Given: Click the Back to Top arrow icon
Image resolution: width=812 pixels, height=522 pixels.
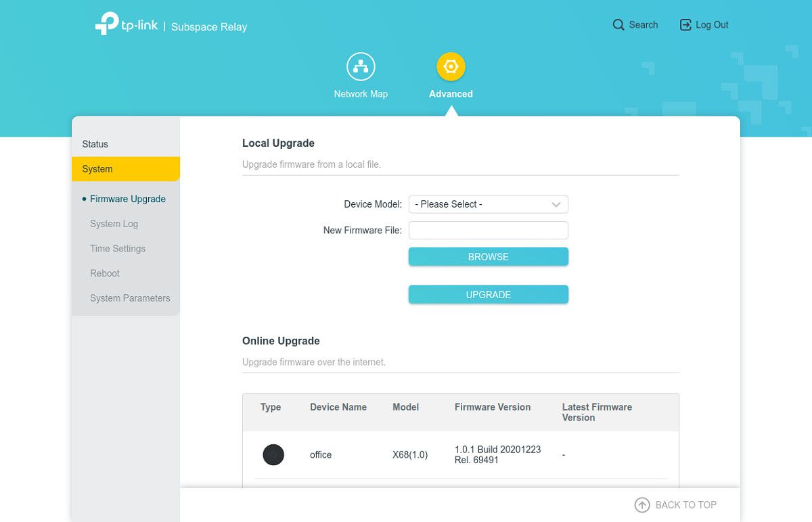Looking at the screenshot, I should tap(641, 505).
